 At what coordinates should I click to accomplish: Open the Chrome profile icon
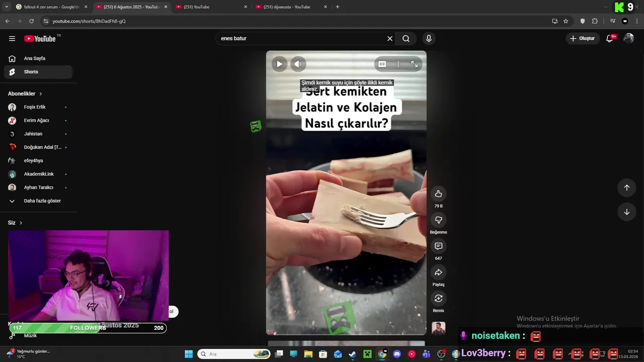coord(625,21)
